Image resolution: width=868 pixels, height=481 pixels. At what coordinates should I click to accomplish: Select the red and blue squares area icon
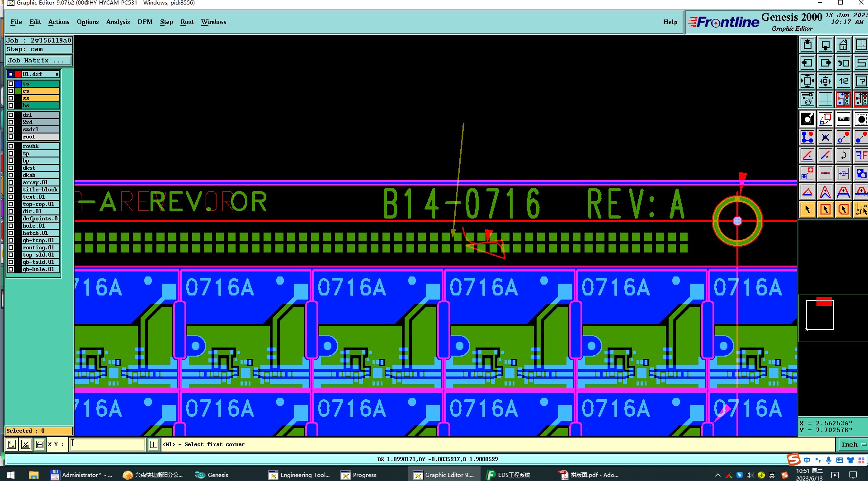pos(826,119)
